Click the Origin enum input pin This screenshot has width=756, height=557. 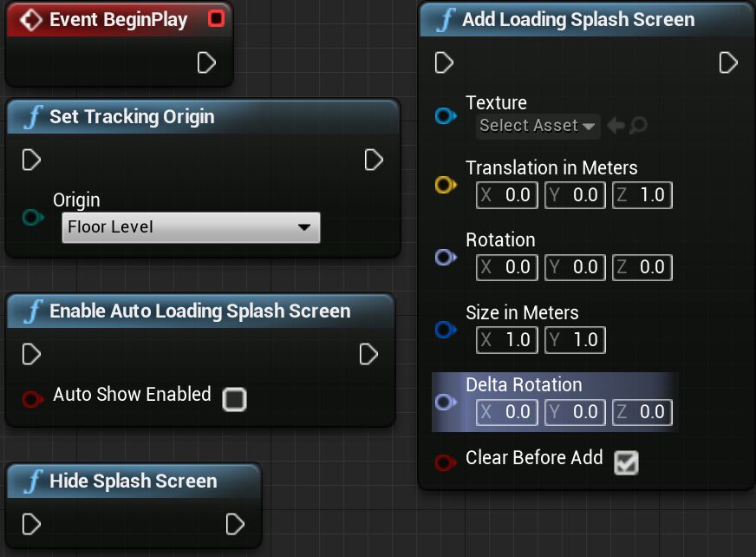click(x=33, y=217)
